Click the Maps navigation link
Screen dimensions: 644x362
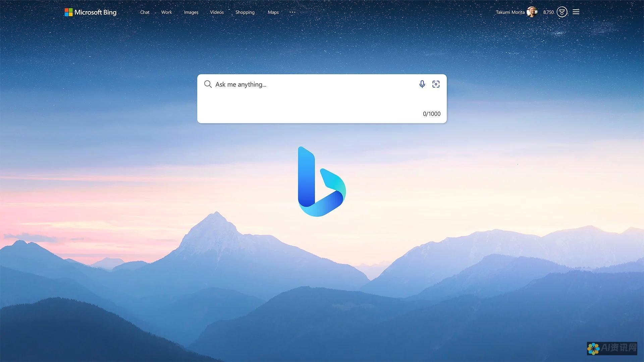pyautogui.click(x=273, y=12)
